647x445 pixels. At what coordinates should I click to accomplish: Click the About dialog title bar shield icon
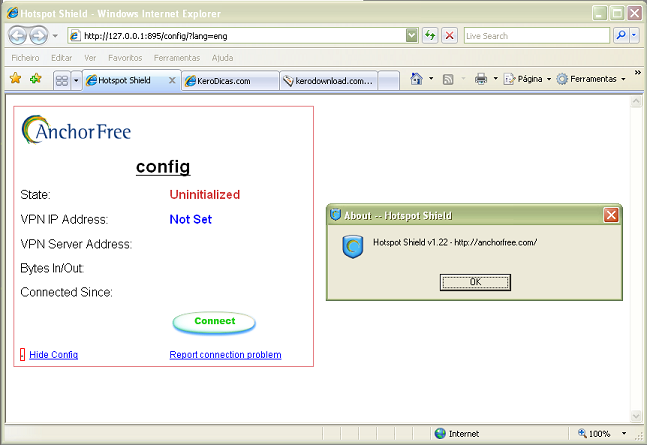[x=335, y=215]
